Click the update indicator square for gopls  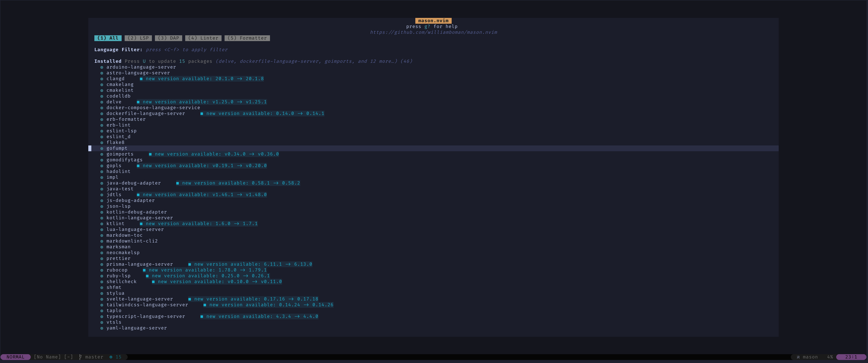(138, 166)
